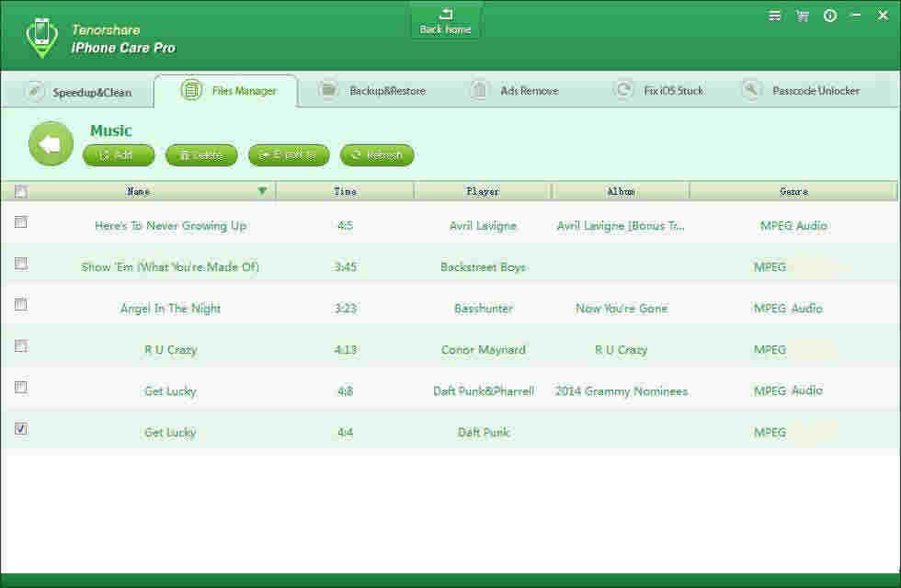Sort by the Time column header
901x588 pixels.
point(345,191)
